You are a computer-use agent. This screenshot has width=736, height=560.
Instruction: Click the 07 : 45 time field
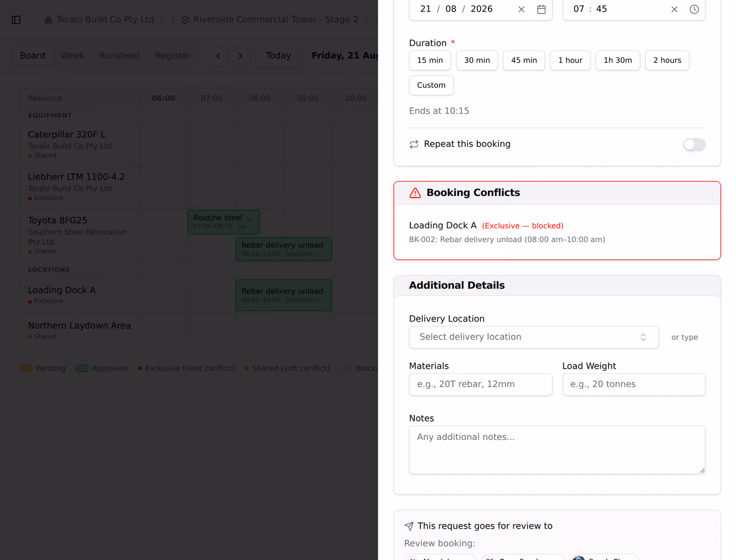(634, 10)
